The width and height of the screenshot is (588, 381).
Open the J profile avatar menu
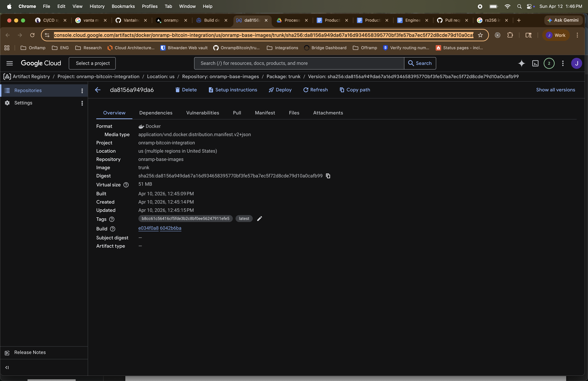tap(577, 63)
